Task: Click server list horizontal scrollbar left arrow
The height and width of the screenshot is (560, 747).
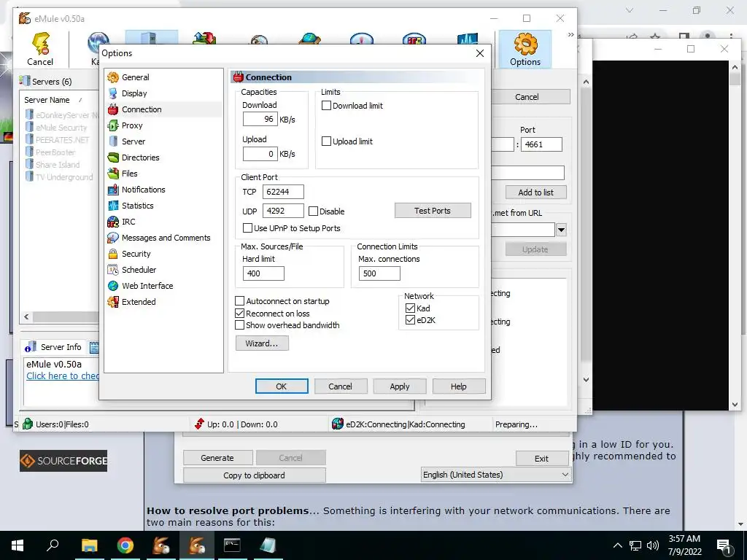Action: (27, 316)
